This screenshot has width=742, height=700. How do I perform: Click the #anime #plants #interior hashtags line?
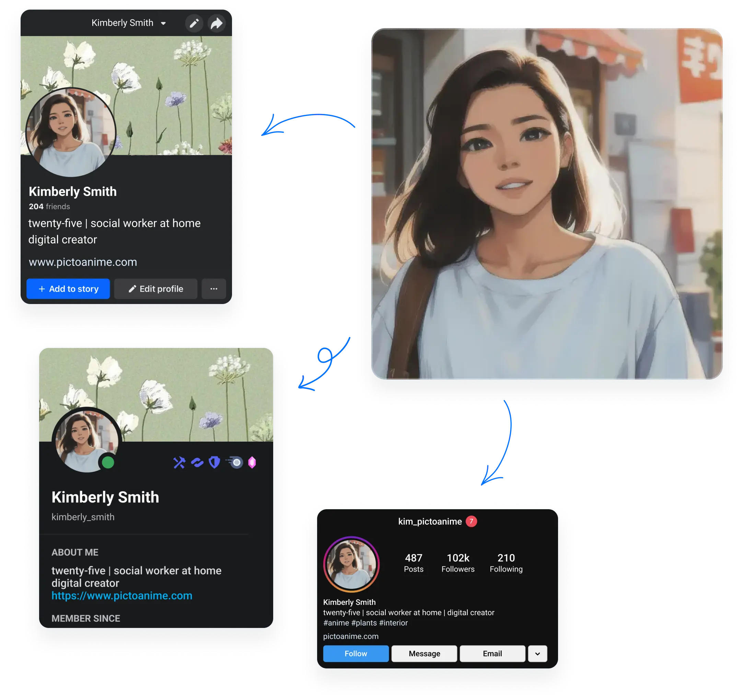(366, 623)
